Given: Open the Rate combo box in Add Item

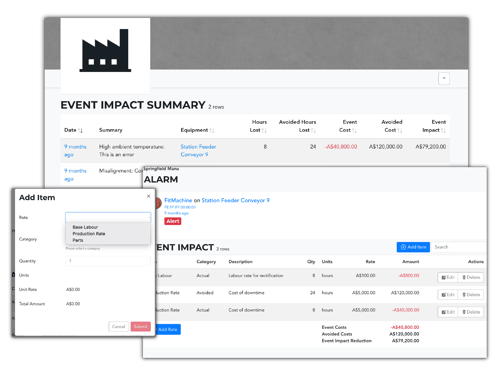Looking at the screenshot, I should click(108, 217).
